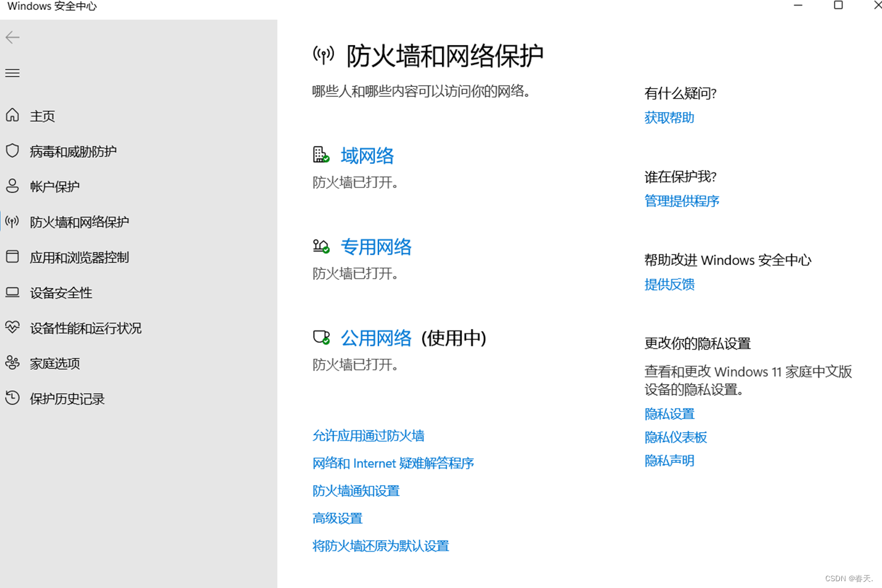Open 高级设置 link
Image resolution: width=882 pixels, height=588 pixels.
pos(338,518)
